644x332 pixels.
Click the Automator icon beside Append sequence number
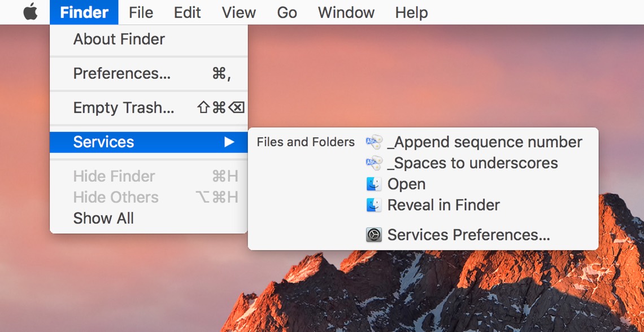click(374, 142)
